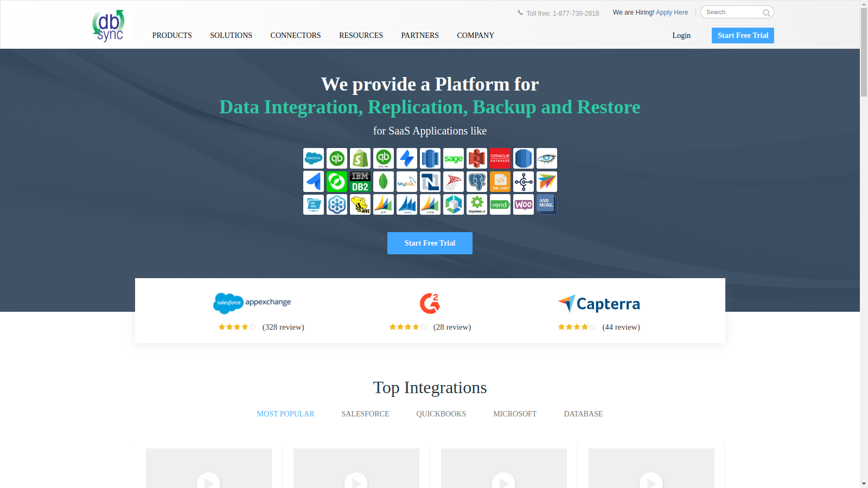868x488 pixels.
Task: Click the Salesforce connector icon
Action: (314, 158)
